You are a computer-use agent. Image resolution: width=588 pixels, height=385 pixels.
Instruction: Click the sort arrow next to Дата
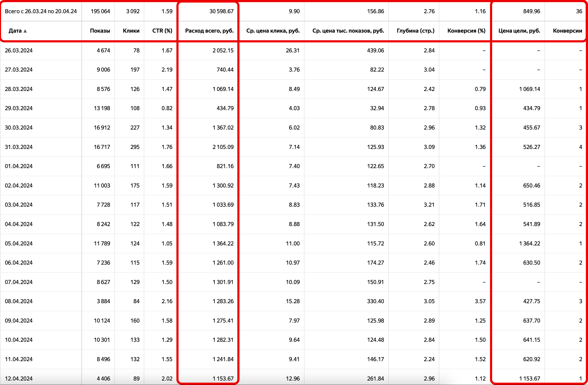click(x=25, y=31)
